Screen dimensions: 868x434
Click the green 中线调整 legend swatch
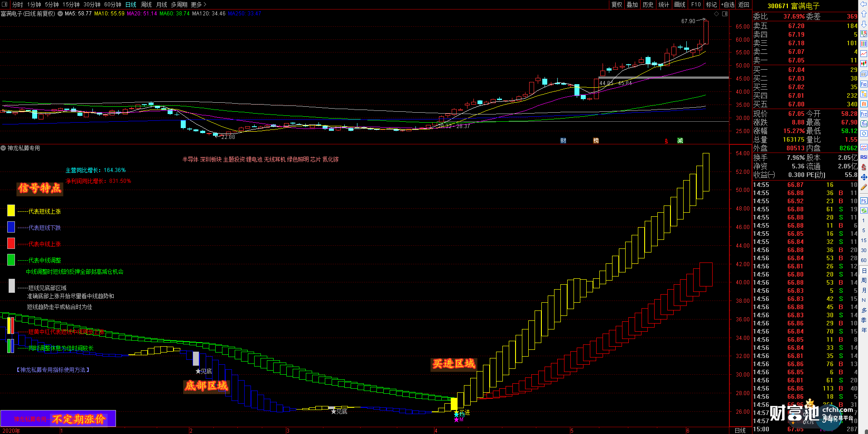point(11,260)
